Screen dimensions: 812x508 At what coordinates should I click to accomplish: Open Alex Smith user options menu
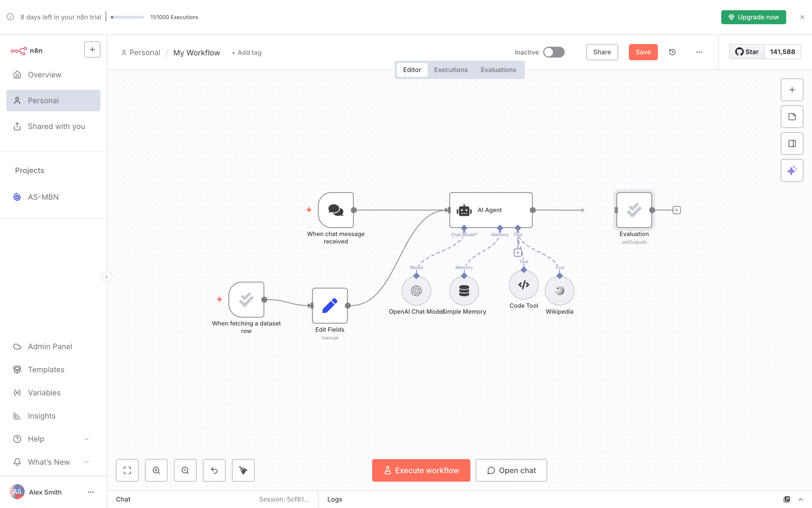91,492
